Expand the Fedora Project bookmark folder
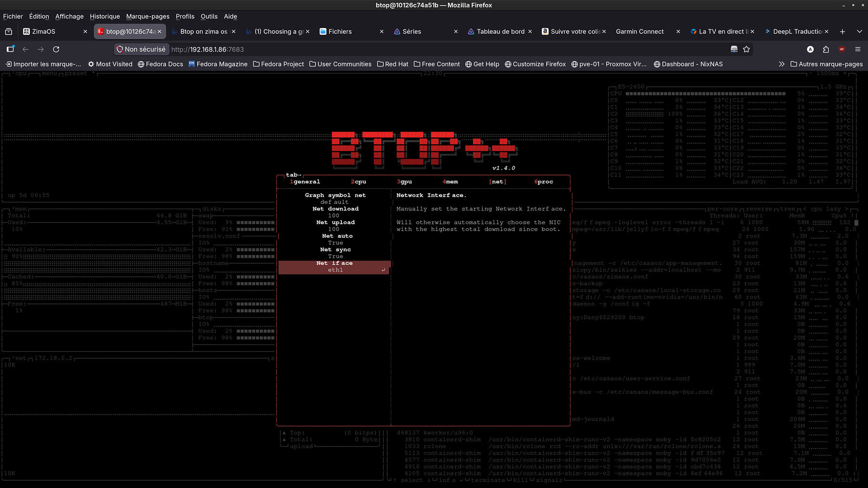This screenshot has height=488, width=868. [x=278, y=64]
